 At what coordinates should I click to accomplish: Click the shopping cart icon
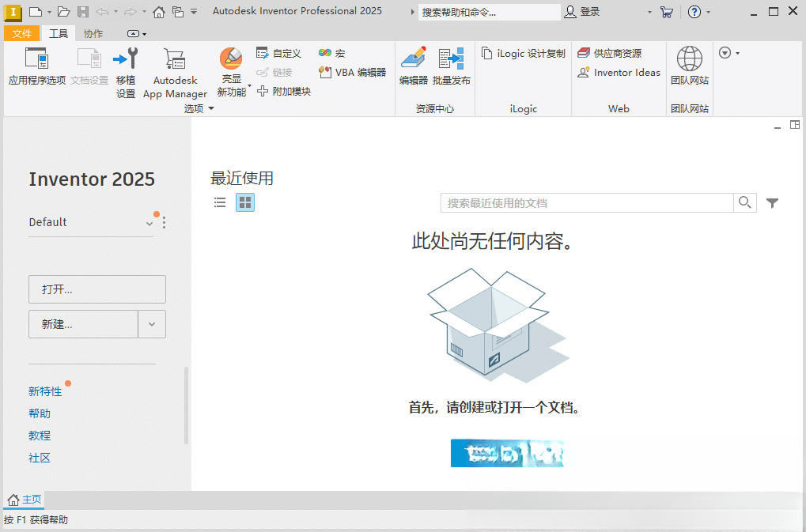pyautogui.click(x=667, y=12)
